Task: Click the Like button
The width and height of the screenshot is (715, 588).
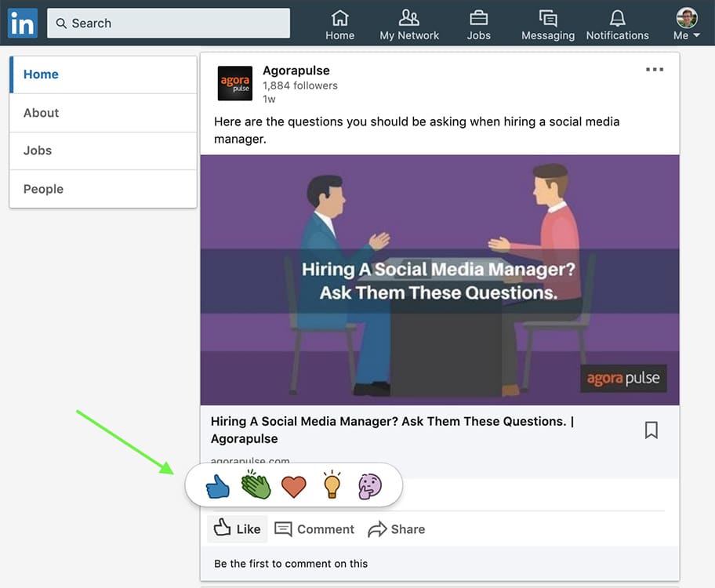Action: pos(237,528)
